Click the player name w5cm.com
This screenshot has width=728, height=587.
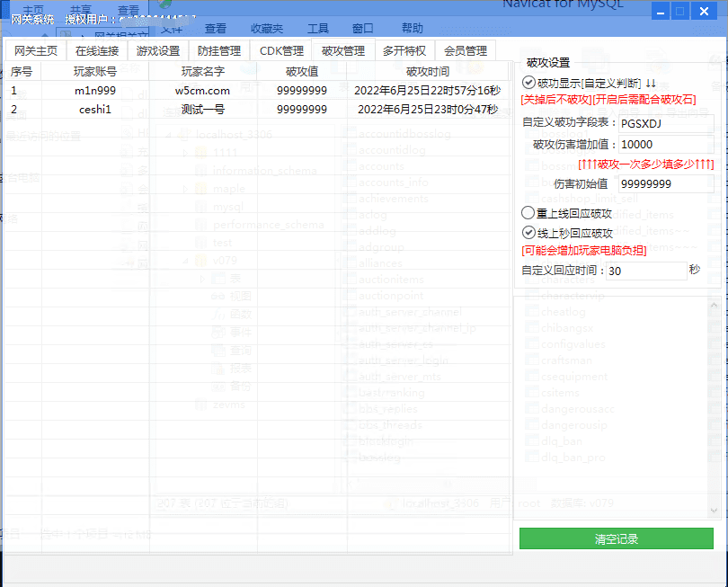tap(202, 91)
